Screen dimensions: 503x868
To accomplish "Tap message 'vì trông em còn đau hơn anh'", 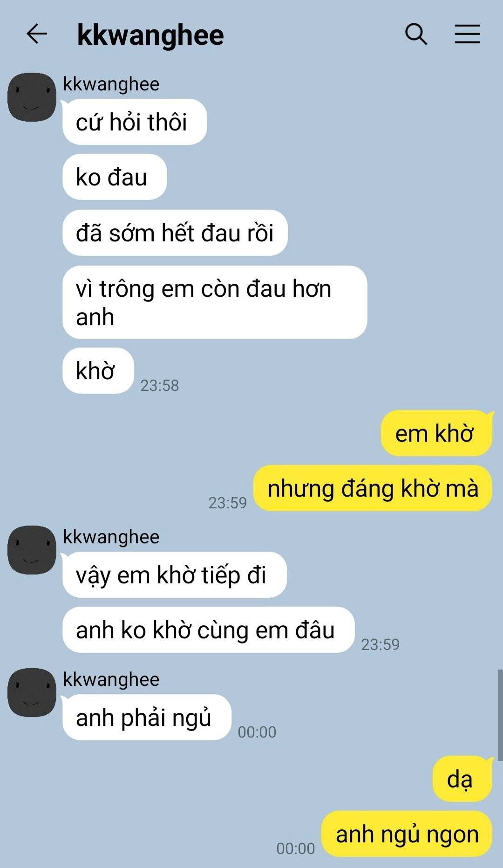I will tap(215, 302).
